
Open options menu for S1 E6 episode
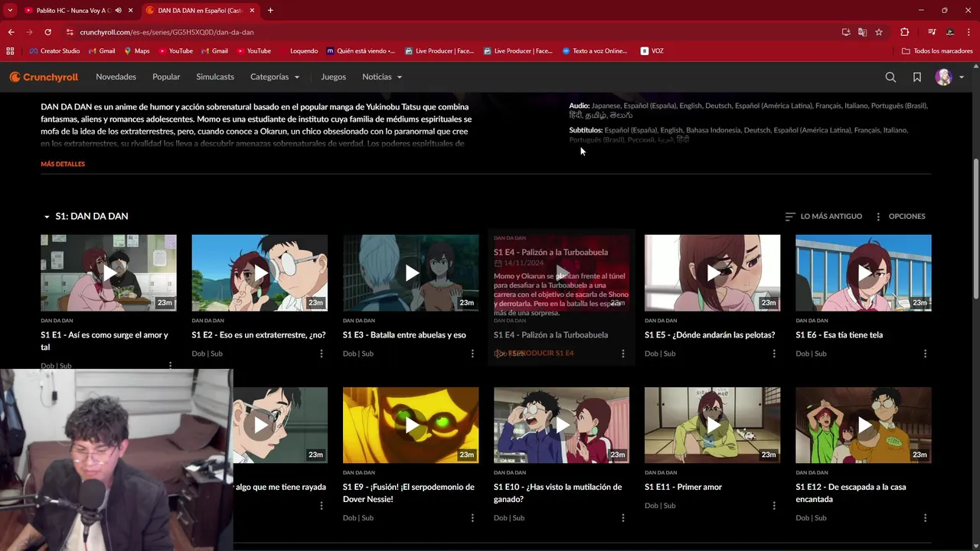925,354
